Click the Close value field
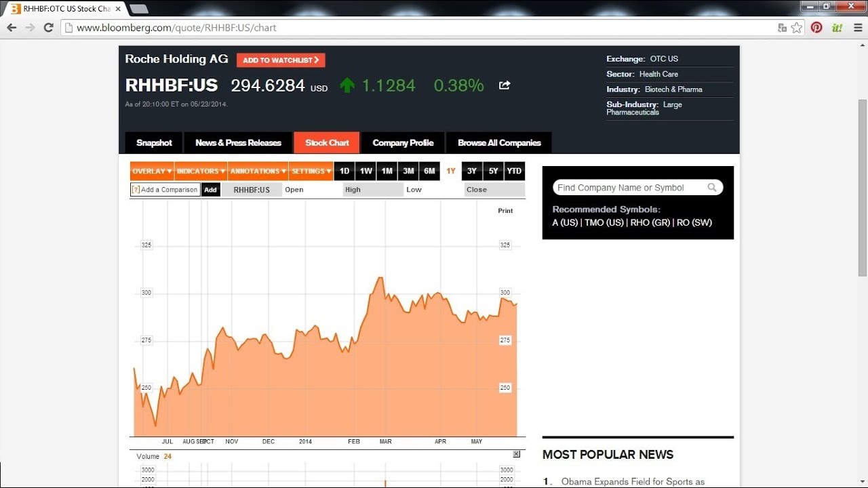The height and width of the screenshot is (488, 868). point(494,190)
